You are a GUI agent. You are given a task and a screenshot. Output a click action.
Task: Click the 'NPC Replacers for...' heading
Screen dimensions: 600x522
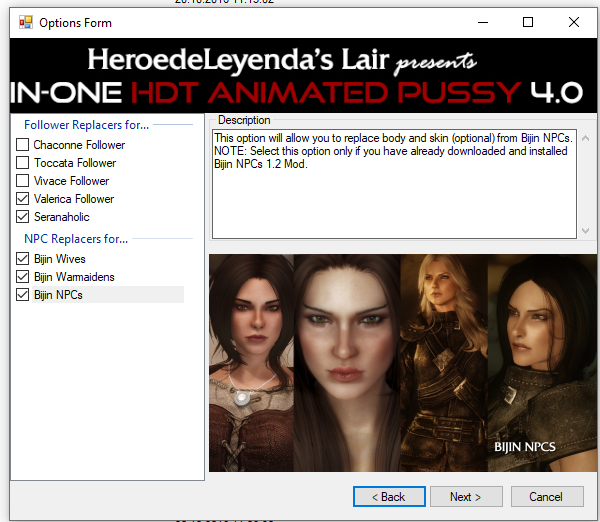click(x=76, y=239)
